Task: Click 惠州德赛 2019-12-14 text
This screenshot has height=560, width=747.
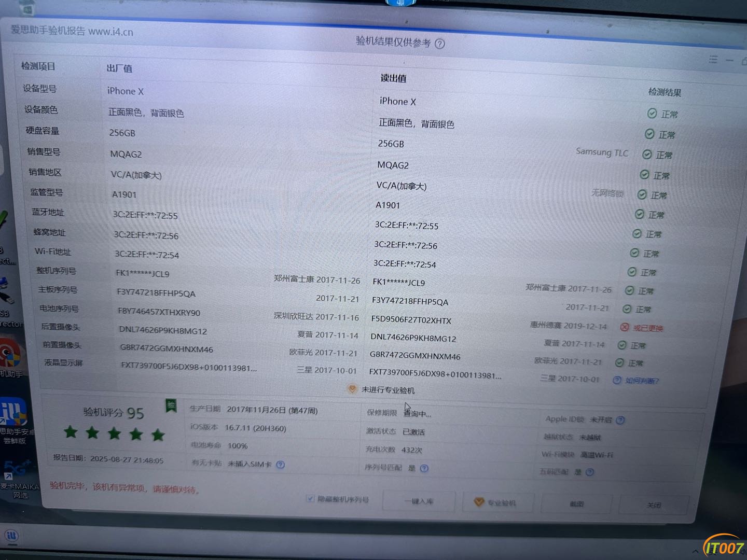Action: coord(568,326)
